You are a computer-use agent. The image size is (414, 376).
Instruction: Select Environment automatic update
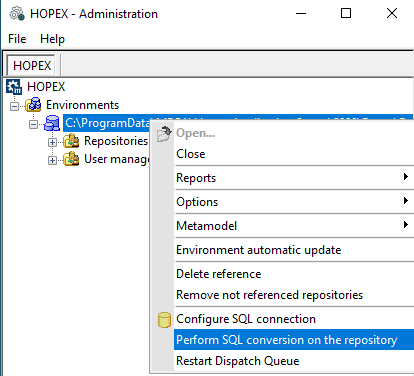[294, 250]
